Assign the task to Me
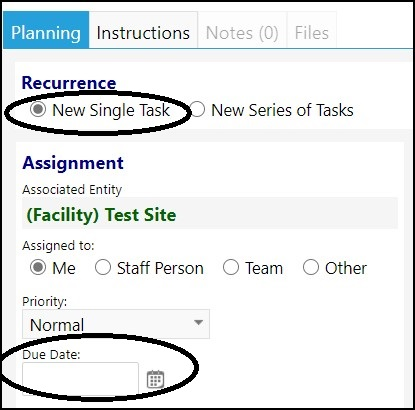This screenshot has height=410, width=415. [38, 267]
